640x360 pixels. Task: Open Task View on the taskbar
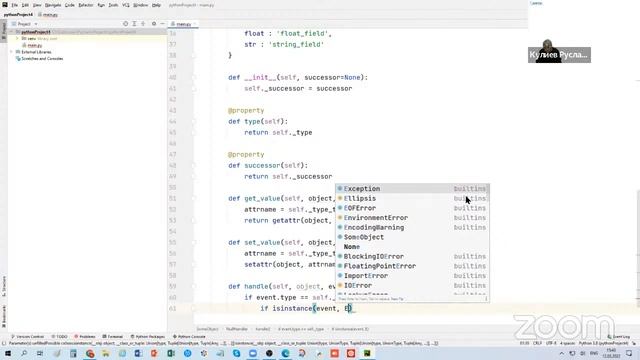click(40, 353)
